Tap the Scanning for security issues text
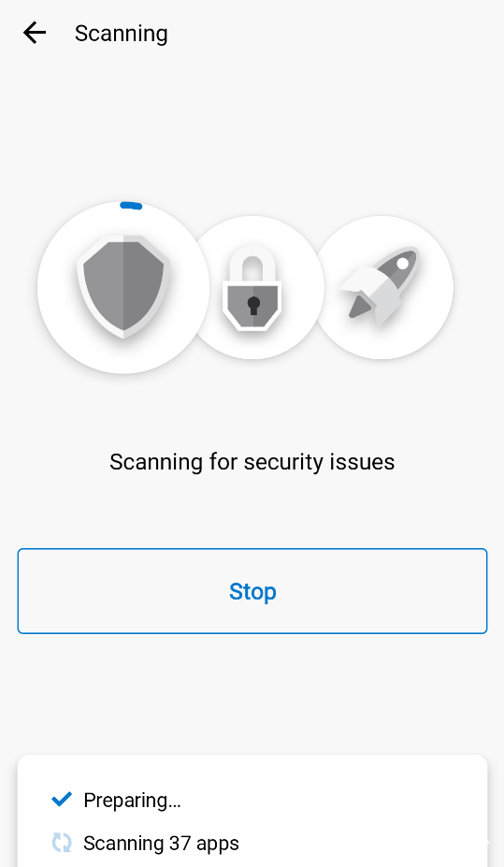504x867 pixels. (x=252, y=462)
